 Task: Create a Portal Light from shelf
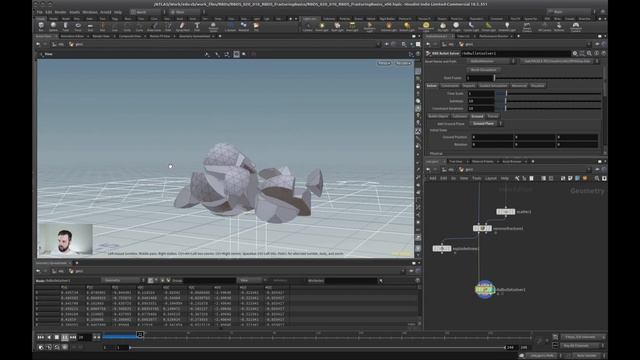click(488, 27)
